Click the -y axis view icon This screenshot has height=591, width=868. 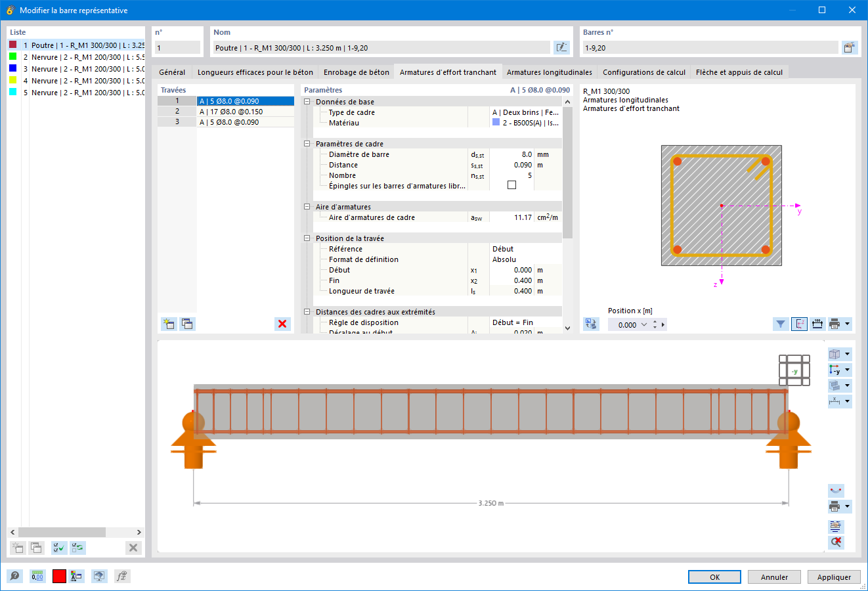[x=835, y=370]
